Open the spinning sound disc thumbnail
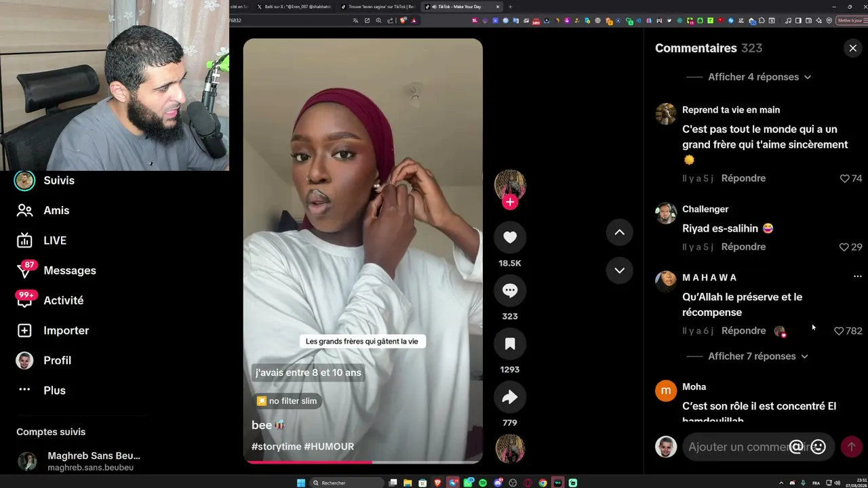 [x=510, y=449]
